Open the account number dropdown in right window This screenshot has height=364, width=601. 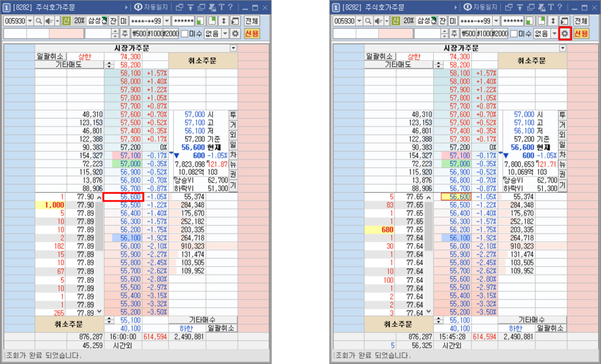point(497,21)
